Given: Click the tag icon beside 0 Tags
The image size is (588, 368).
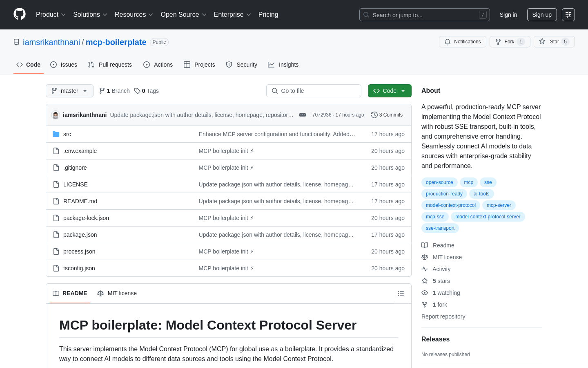Looking at the screenshot, I should coord(137,91).
